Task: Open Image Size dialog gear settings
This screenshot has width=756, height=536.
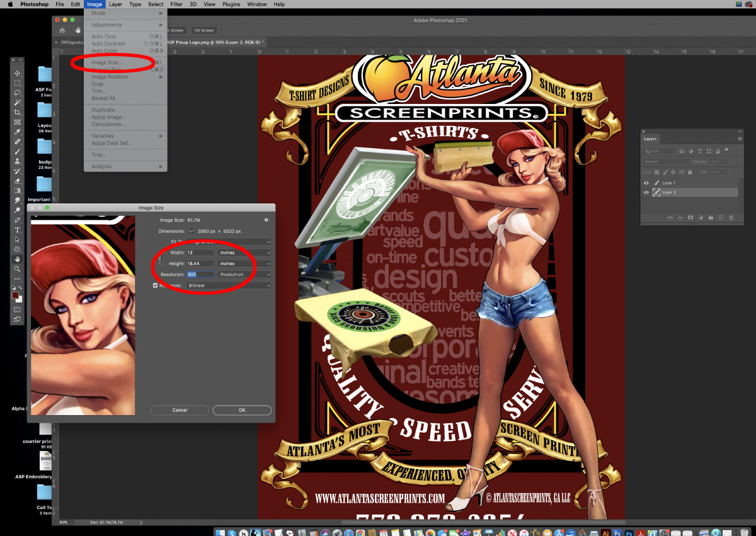Action: tap(266, 220)
